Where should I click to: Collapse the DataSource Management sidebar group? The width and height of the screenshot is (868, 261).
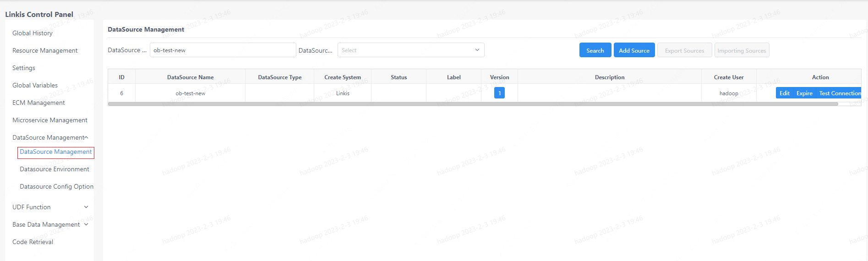(x=50, y=137)
